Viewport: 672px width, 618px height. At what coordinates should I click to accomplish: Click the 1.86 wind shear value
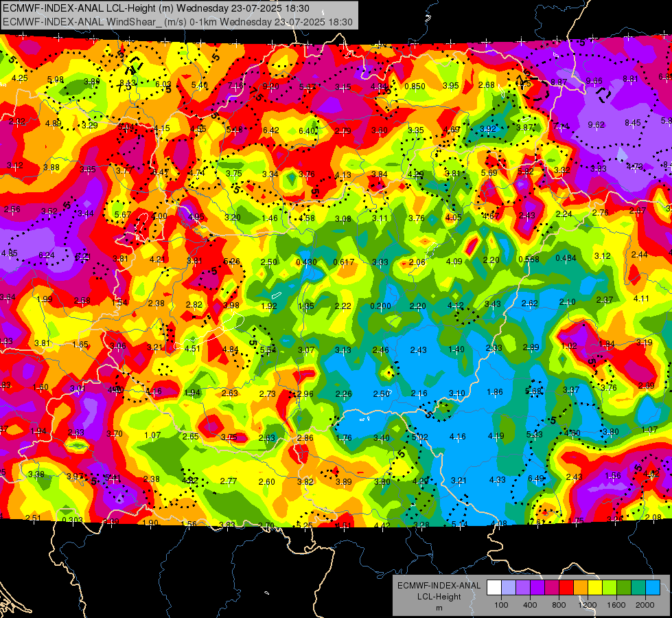coord(495,391)
